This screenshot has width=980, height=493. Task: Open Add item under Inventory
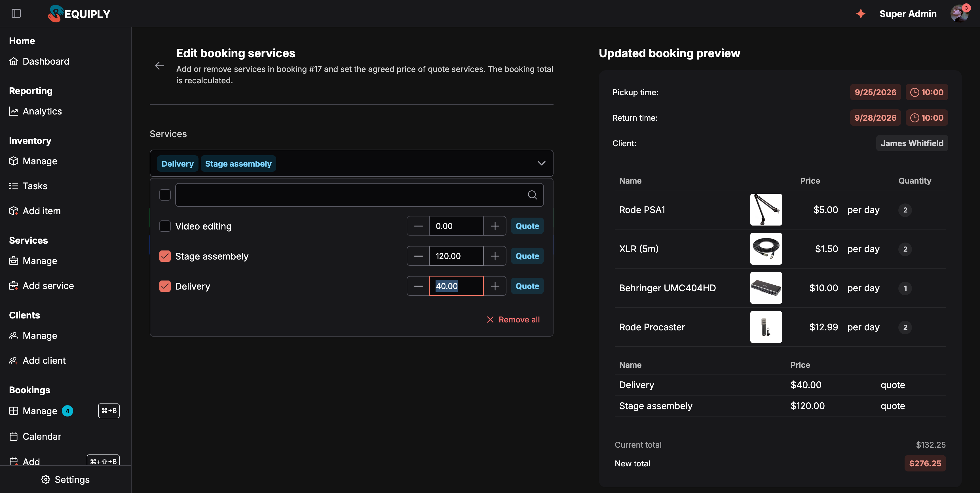(35, 211)
